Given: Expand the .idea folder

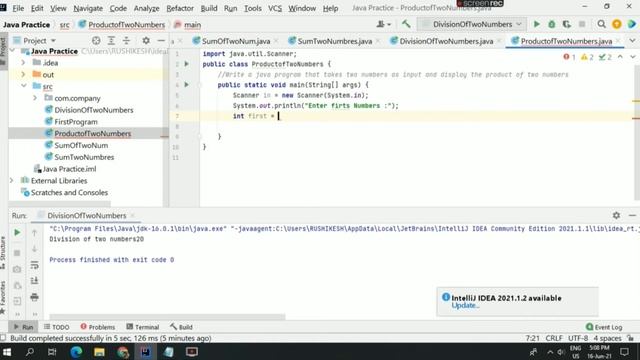Looking at the screenshot, I should (23, 62).
